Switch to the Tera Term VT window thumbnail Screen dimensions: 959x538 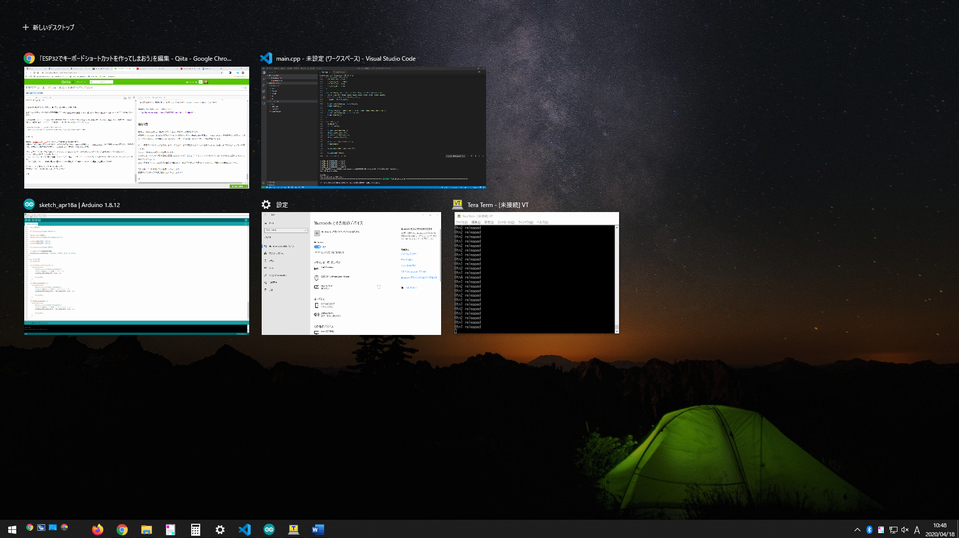(x=536, y=273)
